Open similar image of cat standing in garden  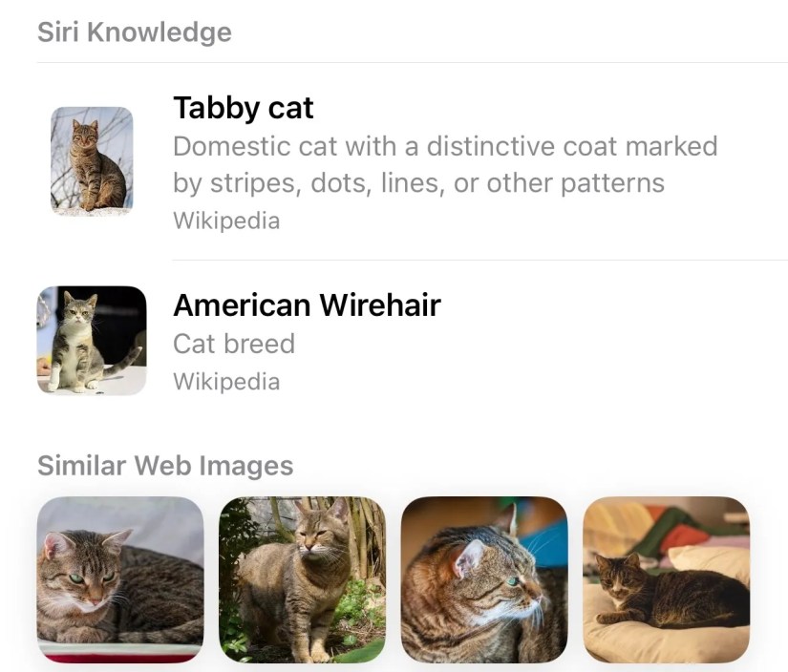[x=303, y=579]
